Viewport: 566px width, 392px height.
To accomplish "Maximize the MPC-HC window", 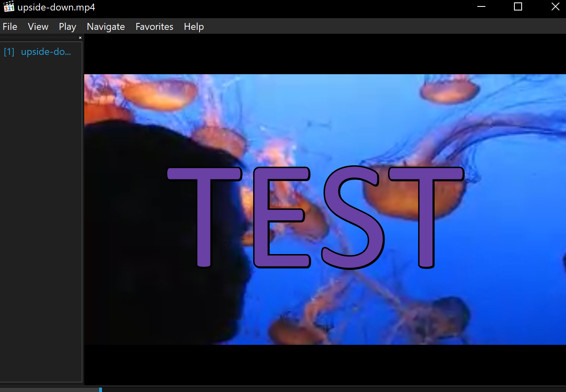I will click(518, 6).
